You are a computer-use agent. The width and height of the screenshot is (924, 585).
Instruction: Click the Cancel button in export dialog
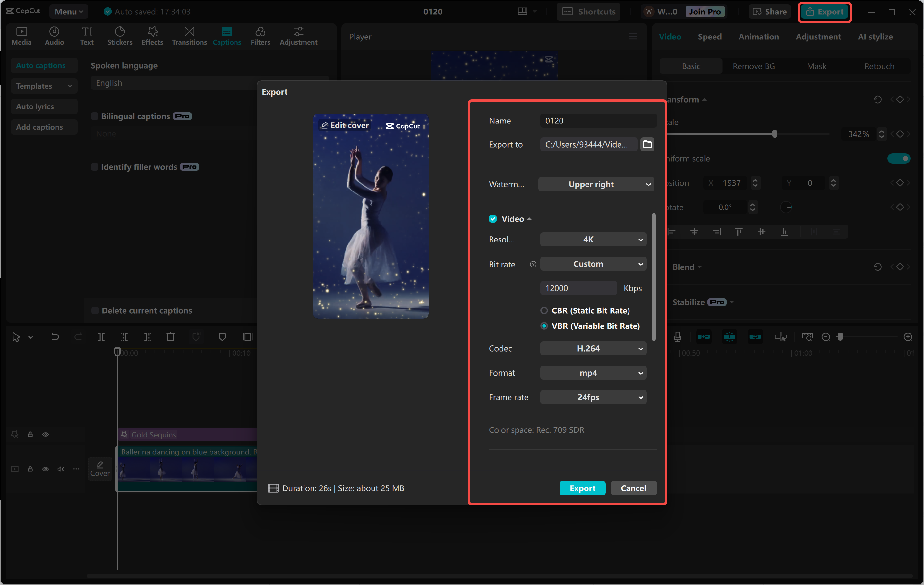633,488
